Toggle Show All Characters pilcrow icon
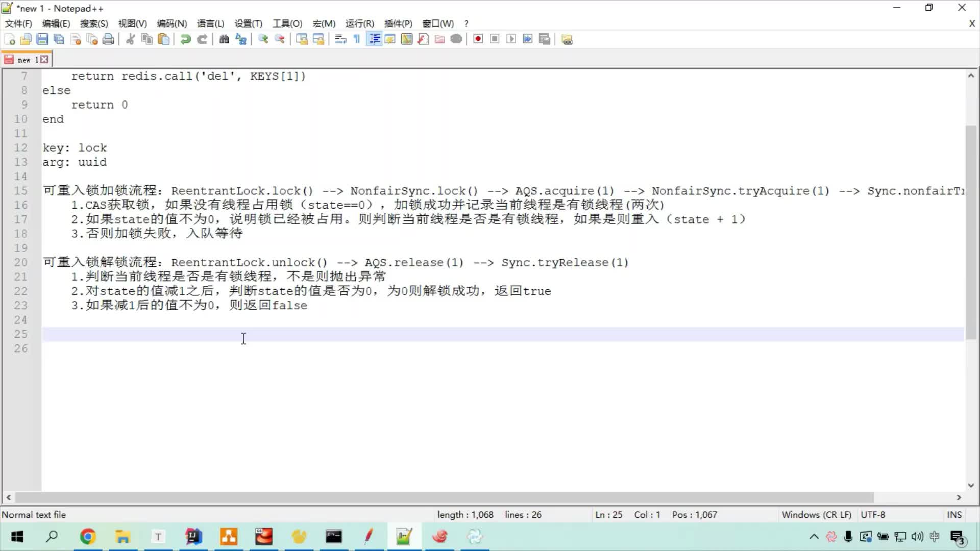The image size is (980, 551). pos(357,39)
